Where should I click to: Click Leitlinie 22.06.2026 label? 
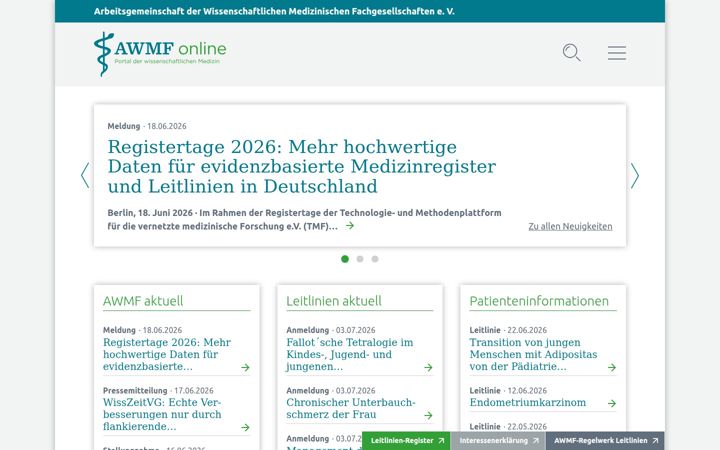(x=508, y=330)
